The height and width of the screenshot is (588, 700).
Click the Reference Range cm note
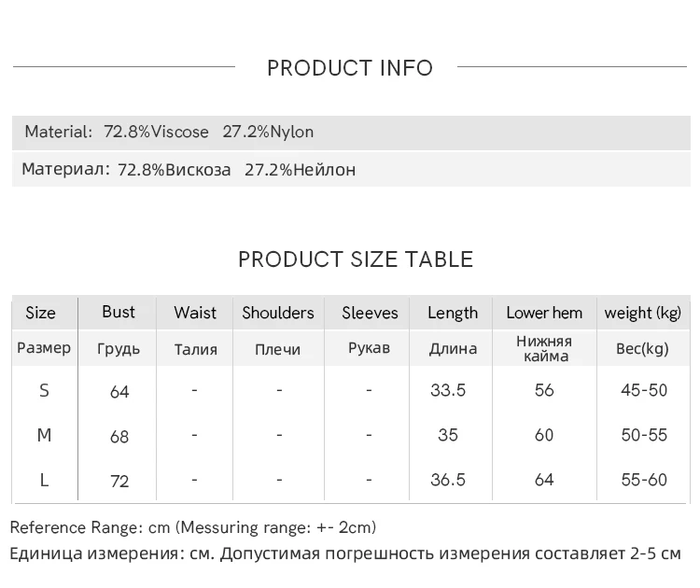pyautogui.click(x=193, y=527)
